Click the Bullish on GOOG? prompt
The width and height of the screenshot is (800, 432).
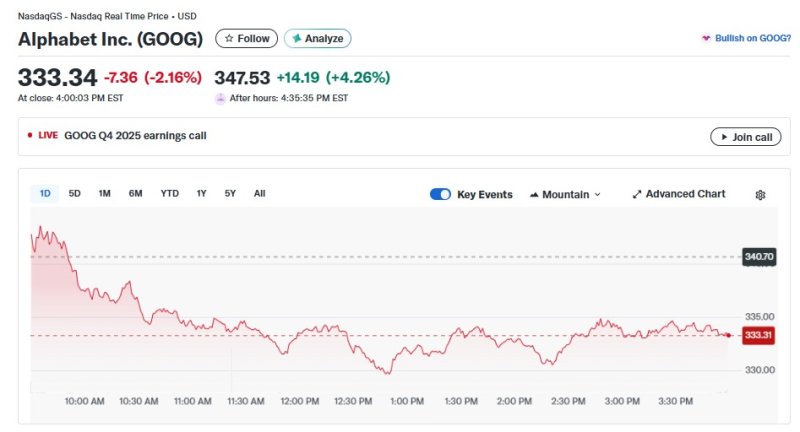click(746, 38)
